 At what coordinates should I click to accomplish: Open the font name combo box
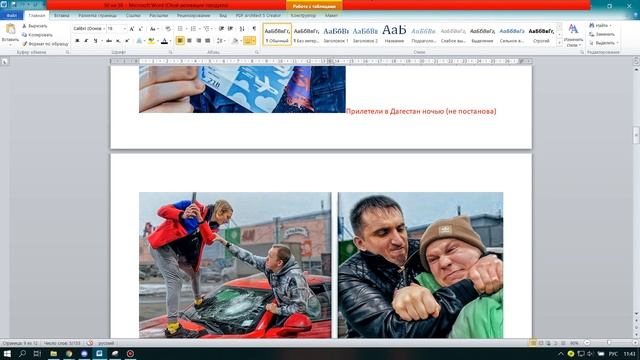tap(88, 29)
